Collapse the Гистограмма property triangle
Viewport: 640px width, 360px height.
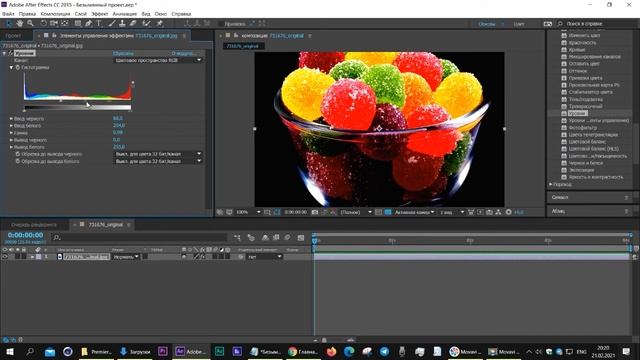[11, 67]
